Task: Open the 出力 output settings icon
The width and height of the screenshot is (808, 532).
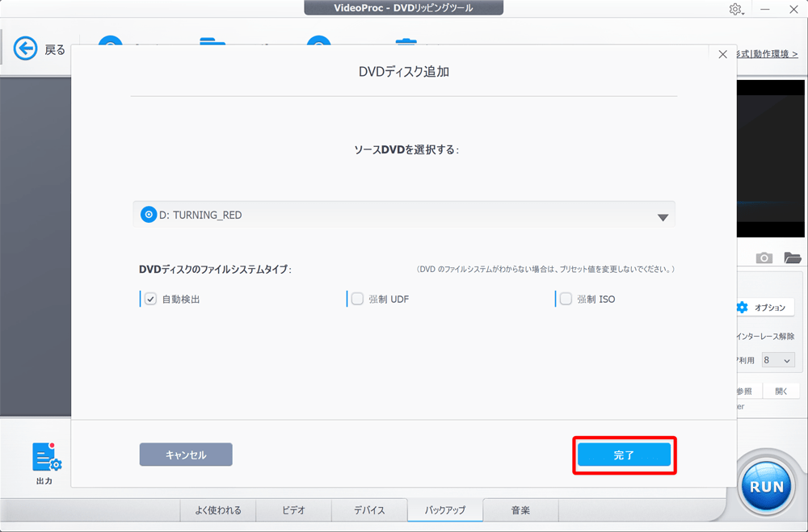Action: [46, 457]
